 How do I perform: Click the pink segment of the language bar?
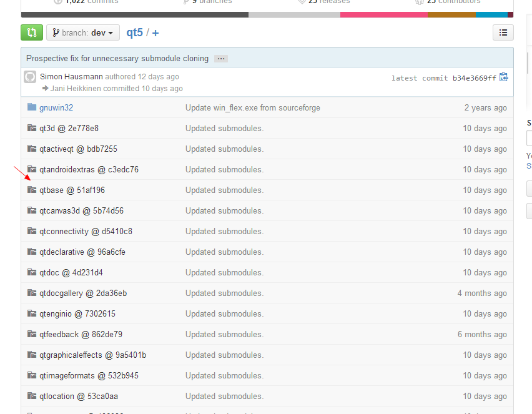click(384, 14)
